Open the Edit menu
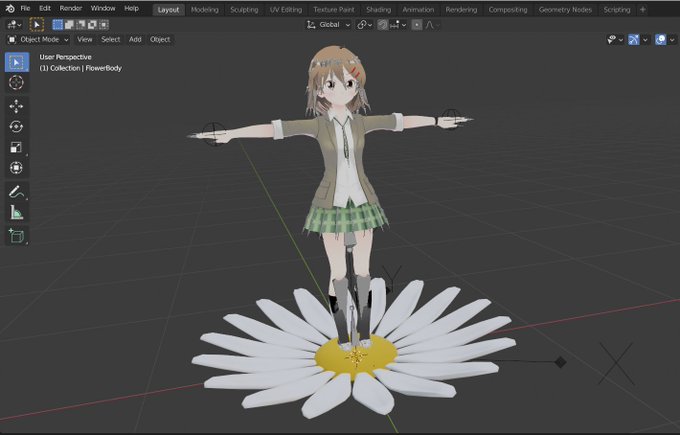Viewport: 680px width, 435px height. click(x=45, y=8)
